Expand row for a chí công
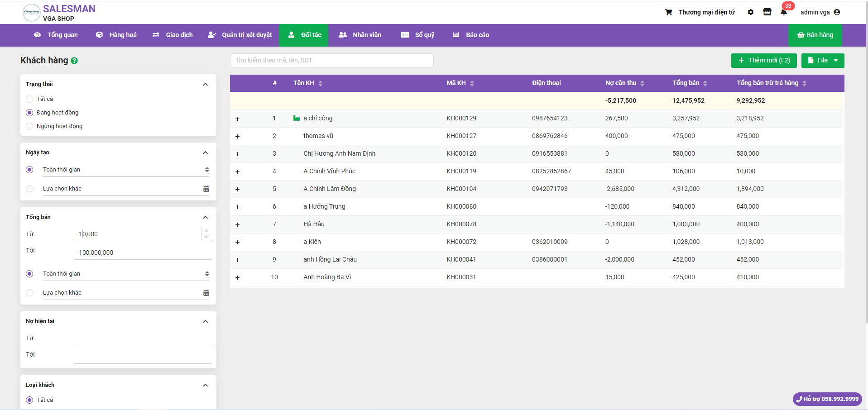The height and width of the screenshot is (410, 868). coord(237,119)
